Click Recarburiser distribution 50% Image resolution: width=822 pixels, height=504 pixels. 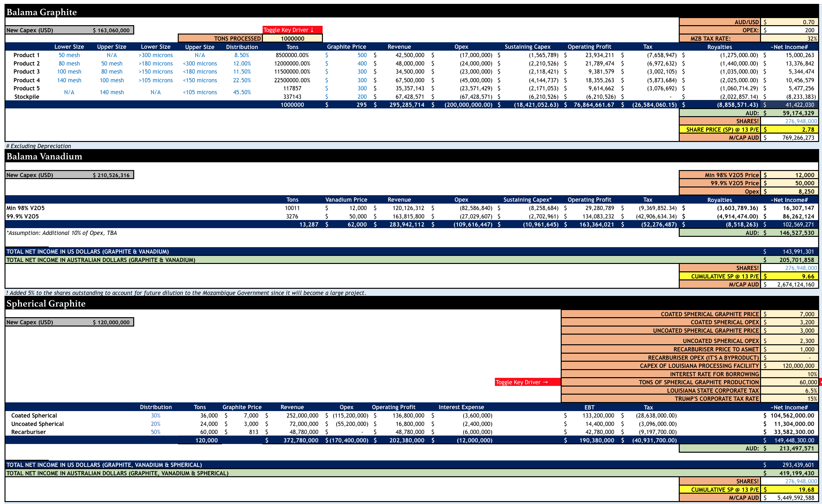point(155,432)
